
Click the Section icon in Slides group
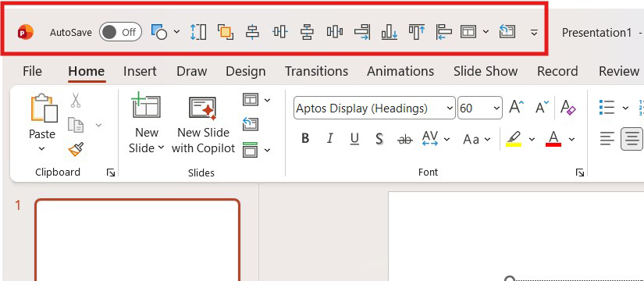[250, 150]
